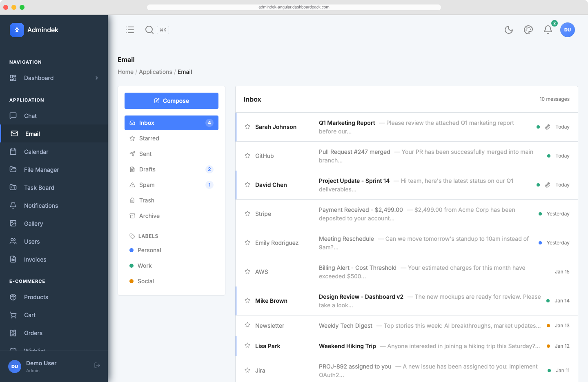
Task: Collapse the sidebar with the list icon
Action: click(x=130, y=30)
